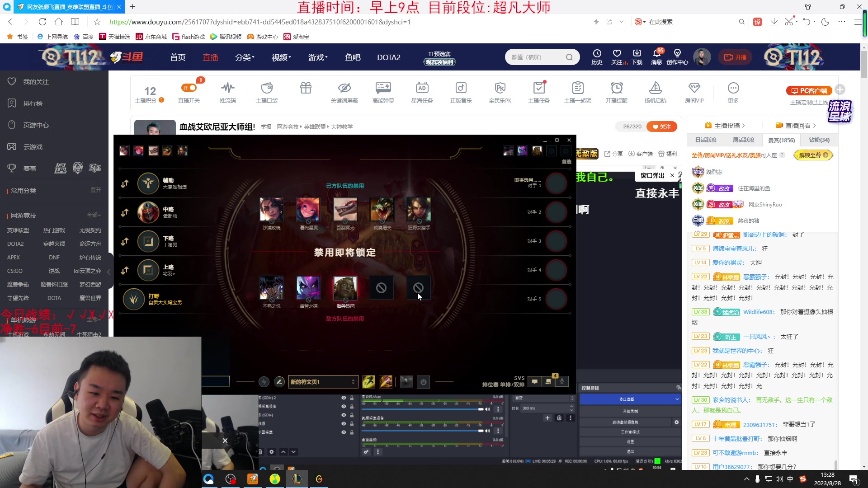
Task: Open 主播一起玩 play-together tool
Action: 578,92
